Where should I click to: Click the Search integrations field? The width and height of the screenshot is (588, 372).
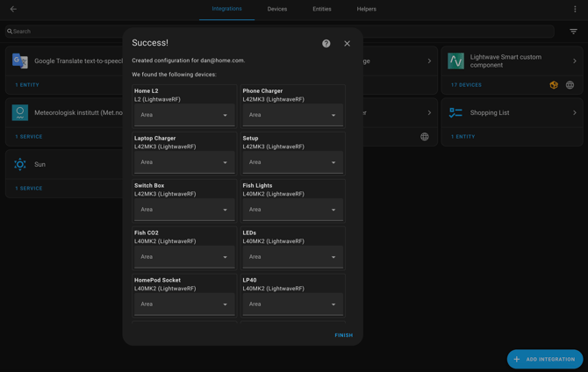click(x=279, y=32)
